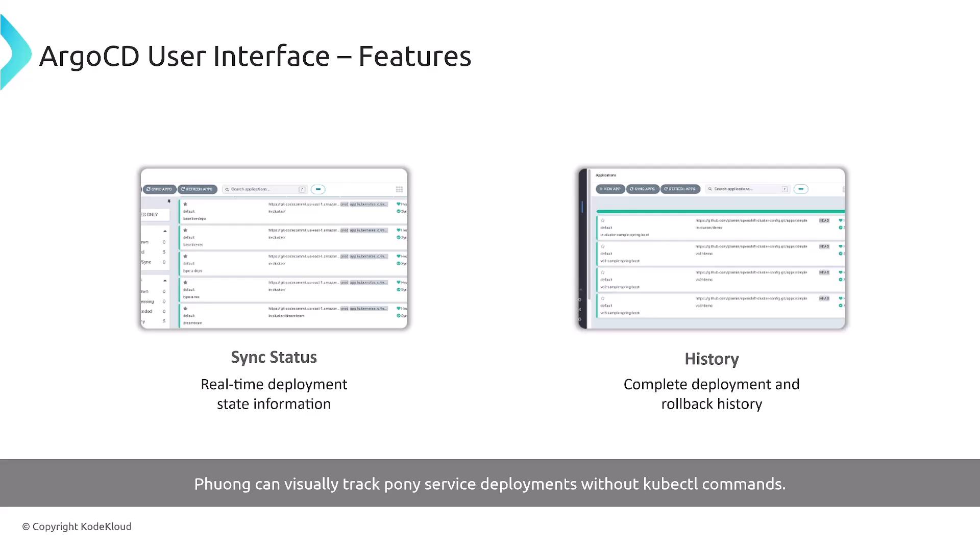Click REFRESH APPS in the History screenshot
The image size is (980, 551).
[x=680, y=189]
